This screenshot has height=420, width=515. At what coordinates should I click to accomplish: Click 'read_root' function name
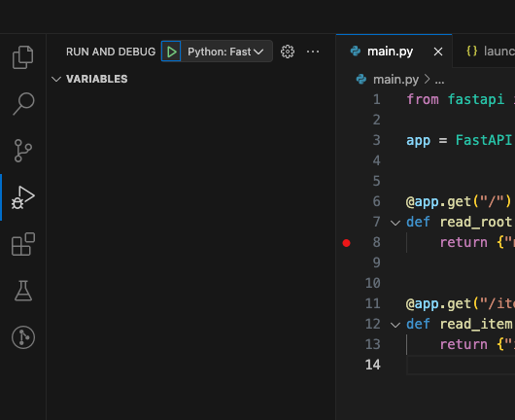pos(476,223)
